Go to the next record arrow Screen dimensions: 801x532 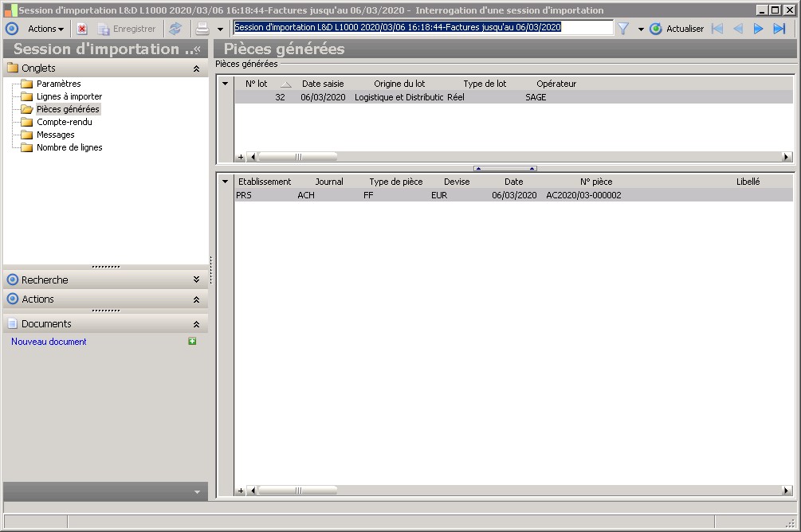pos(759,29)
